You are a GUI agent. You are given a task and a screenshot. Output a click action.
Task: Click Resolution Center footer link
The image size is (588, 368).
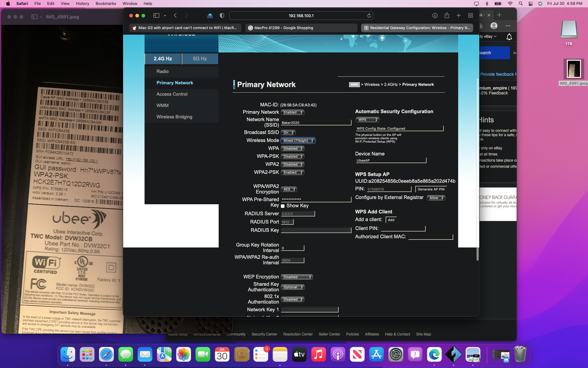(x=298, y=334)
